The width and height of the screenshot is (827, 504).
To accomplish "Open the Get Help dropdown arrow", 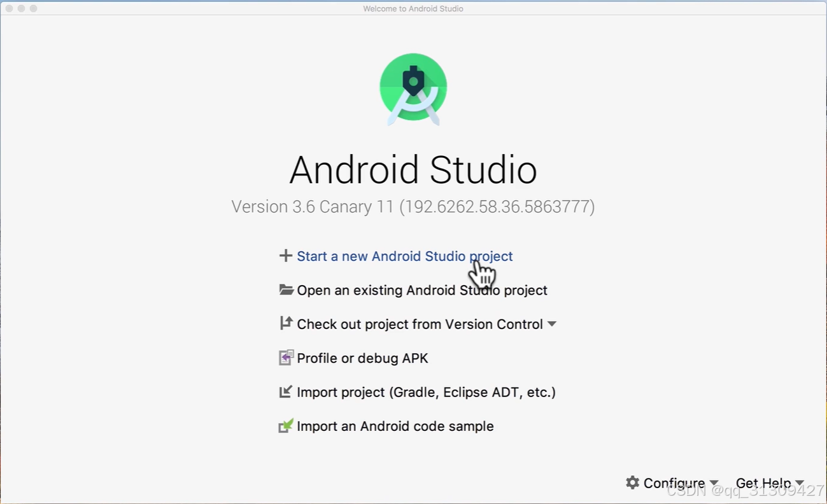I will click(x=799, y=483).
